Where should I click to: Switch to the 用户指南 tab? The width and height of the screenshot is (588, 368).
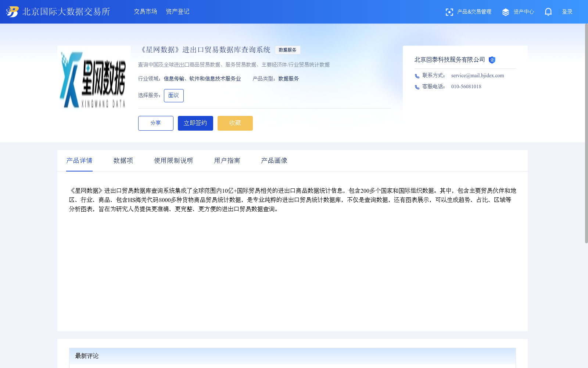[227, 161]
